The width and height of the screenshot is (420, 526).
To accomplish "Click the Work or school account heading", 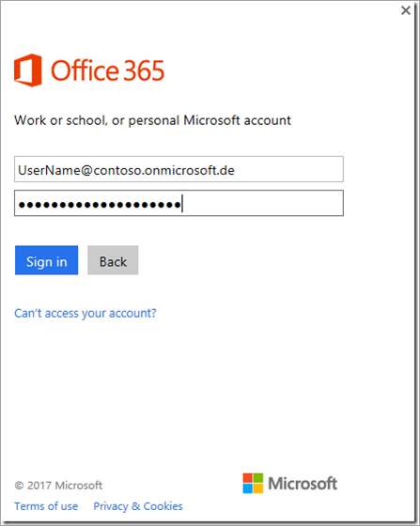I will click(x=152, y=120).
